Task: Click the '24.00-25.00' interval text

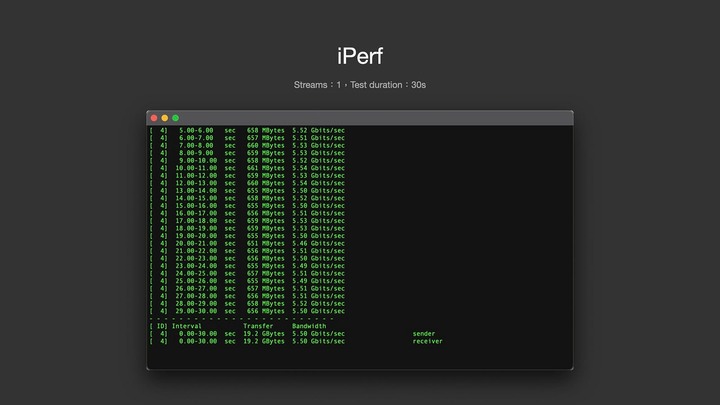Action: [196, 273]
